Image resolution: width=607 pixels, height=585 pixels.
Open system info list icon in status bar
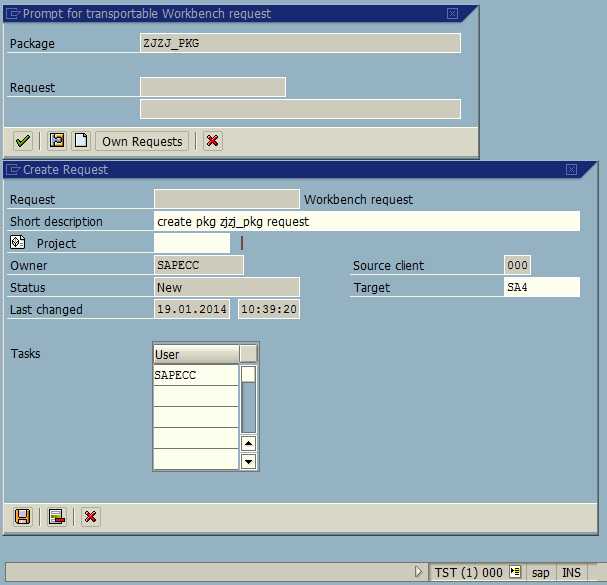click(x=515, y=571)
